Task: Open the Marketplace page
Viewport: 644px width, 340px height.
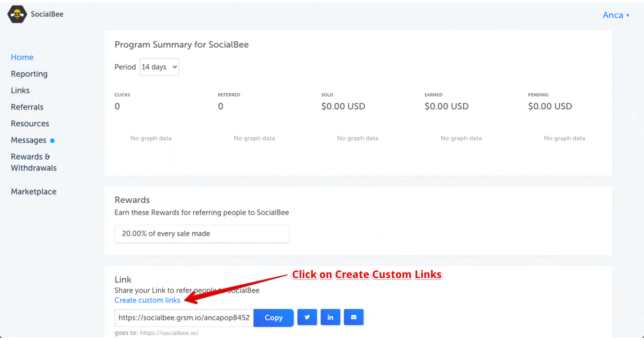Action: tap(34, 192)
